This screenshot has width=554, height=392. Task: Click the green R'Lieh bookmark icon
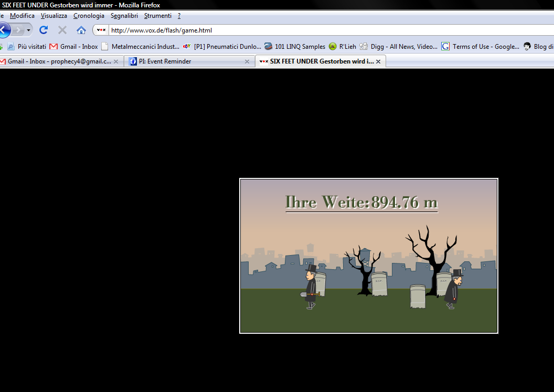[x=333, y=46]
